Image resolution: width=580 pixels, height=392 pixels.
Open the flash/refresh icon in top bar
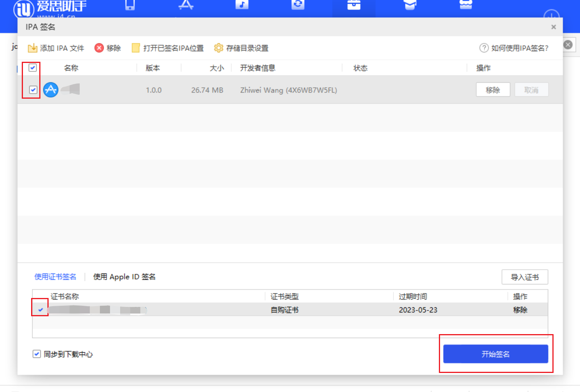click(x=298, y=5)
